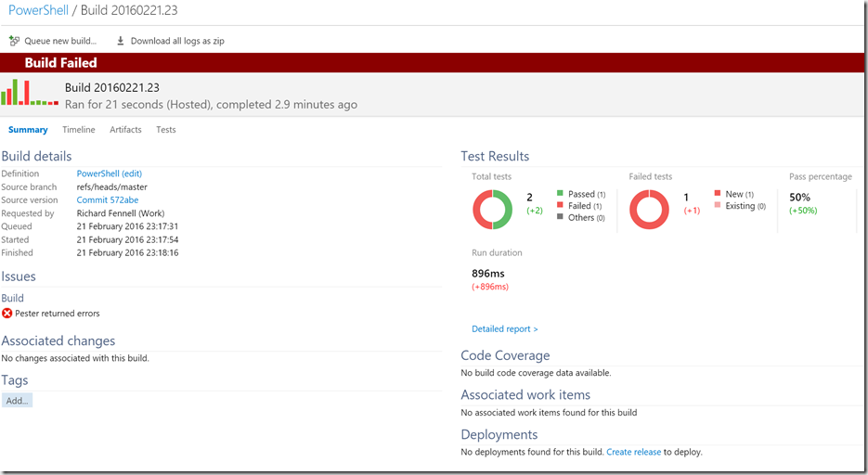This screenshot has width=868, height=475.
Task: Open the Artifacts tab
Action: click(x=125, y=129)
